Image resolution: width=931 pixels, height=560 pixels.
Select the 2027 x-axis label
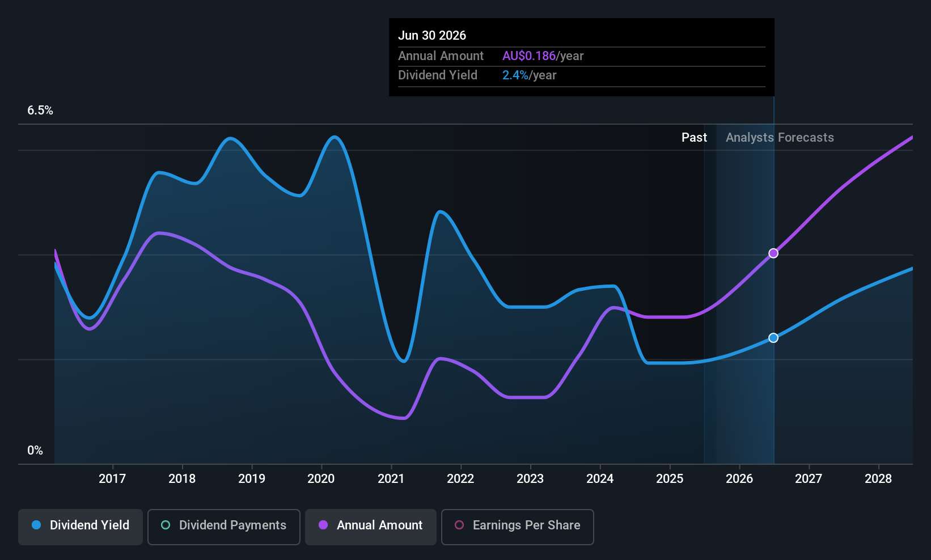click(x=809, y=479)
